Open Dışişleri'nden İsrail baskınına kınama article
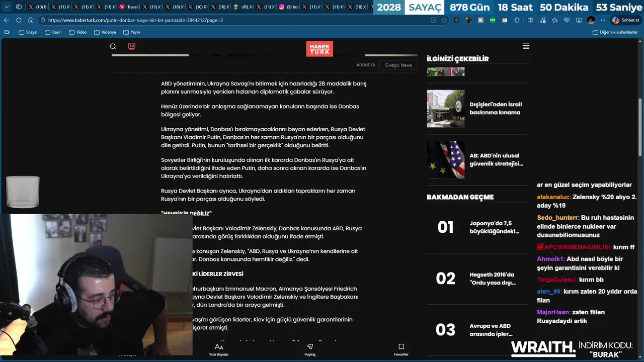Image resolution: width=644 pixels, height=362 pixels. 496,109
